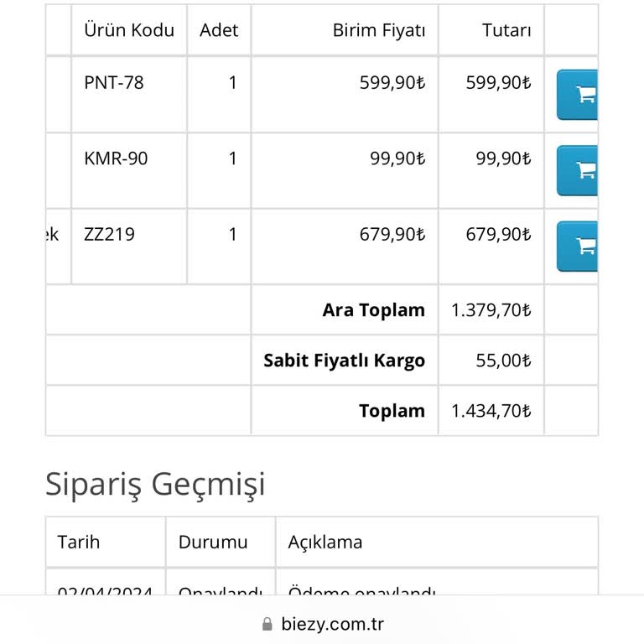
Task: Reorder the ZZ219 item via cart button
Action: 577,247
